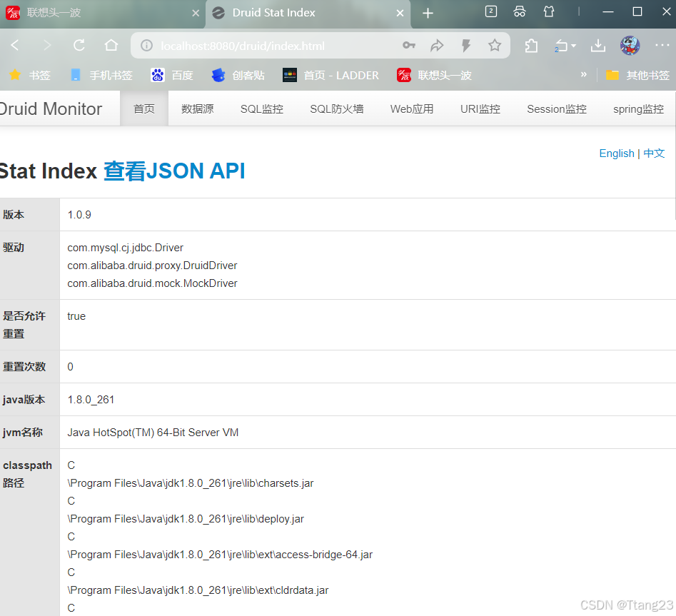Click the version value 1.0.9
The width and height of the screenshot is (676, 616).
point(79,215)
